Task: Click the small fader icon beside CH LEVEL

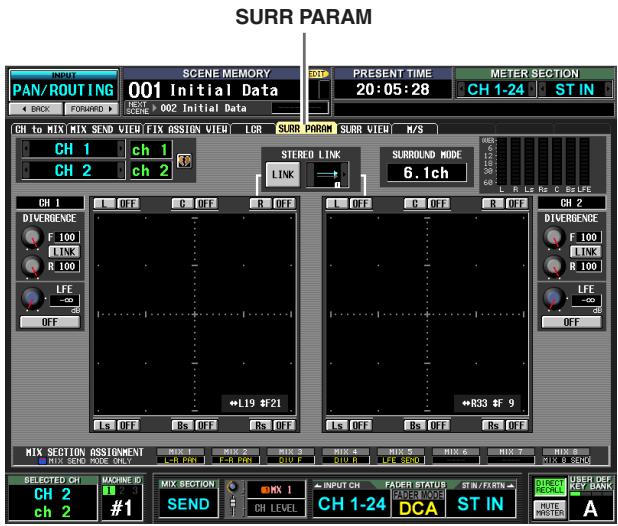Action: coord(233,506)
